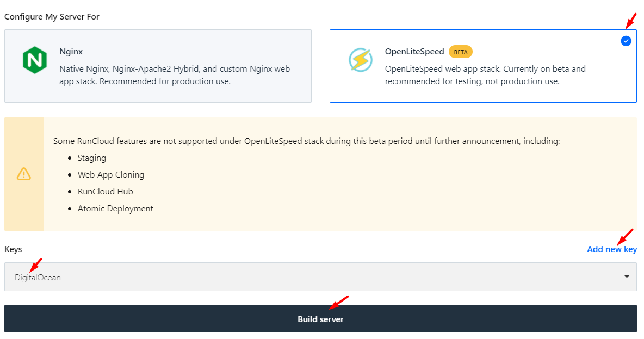Viewport: 644px width, 339px height.
Task: Select the Nginx server stack card
Action: (158, 66)
